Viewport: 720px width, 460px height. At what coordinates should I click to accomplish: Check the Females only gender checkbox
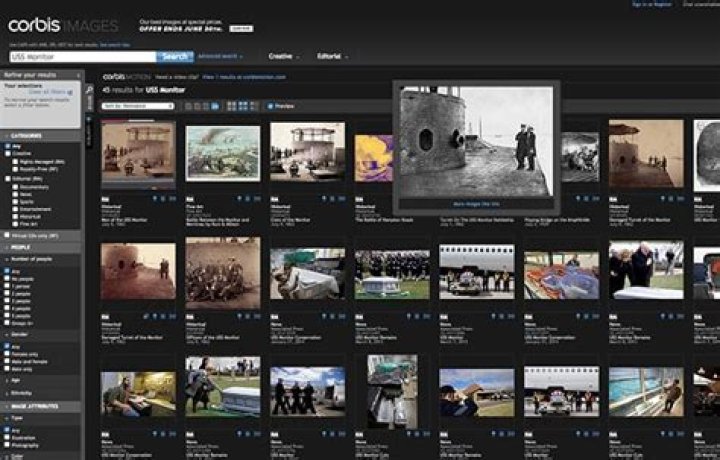[x=7, y=354]
